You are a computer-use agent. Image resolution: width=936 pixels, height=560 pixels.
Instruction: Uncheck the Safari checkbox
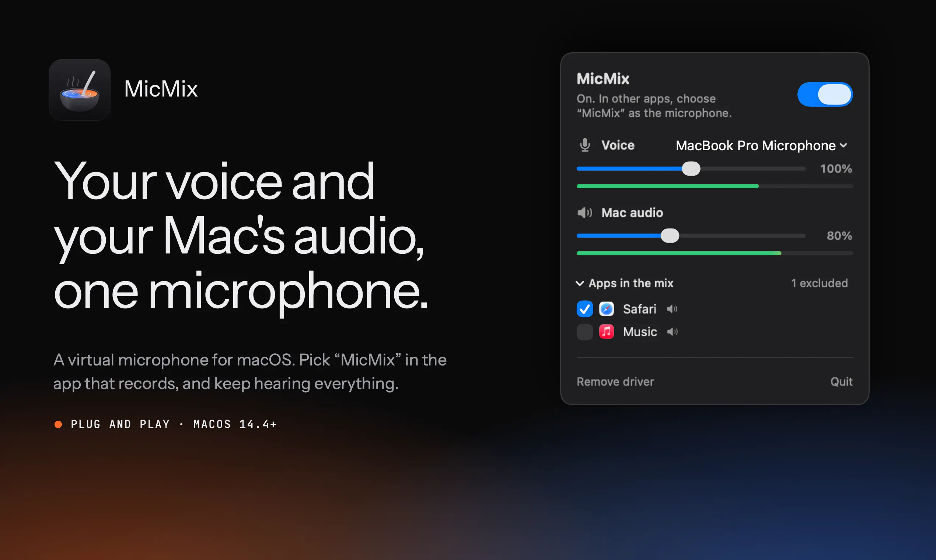(584, 309)
